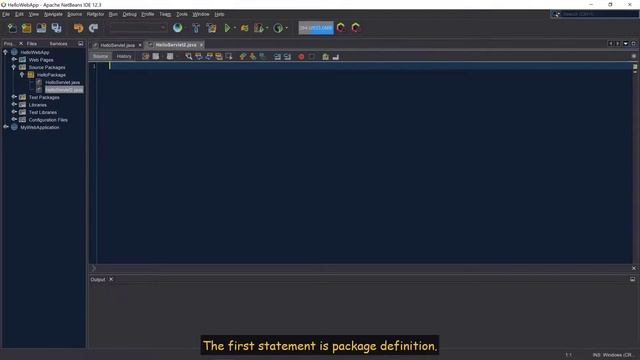This screenshot has width=640, height=360.
Task: Minimize the Projects window group
Action: click(x=80, y=44)
